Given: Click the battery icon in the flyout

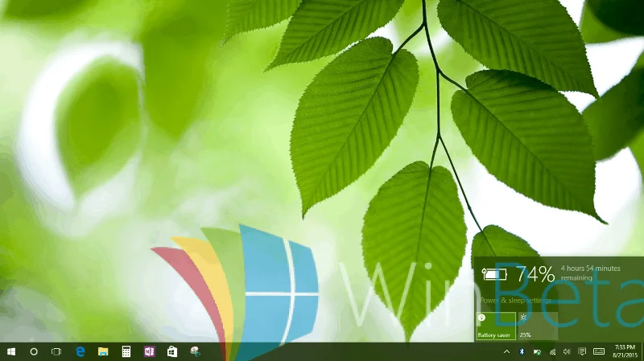Looking at the screenshot, I should point(494,274).
